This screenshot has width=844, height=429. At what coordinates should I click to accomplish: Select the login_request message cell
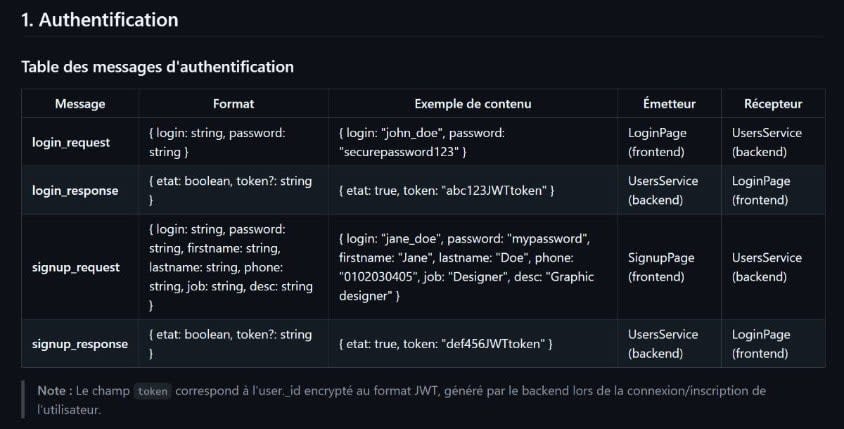71,142
